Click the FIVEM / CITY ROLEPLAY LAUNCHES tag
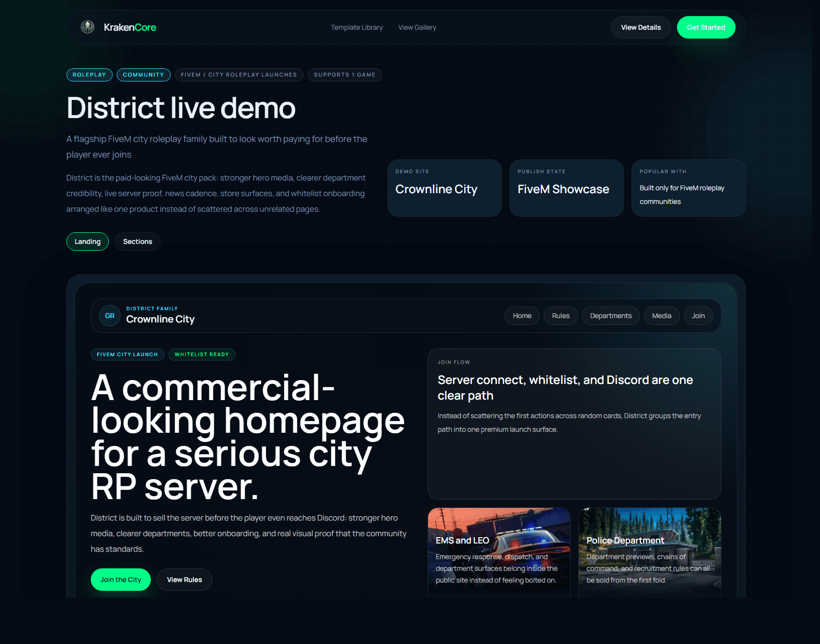 point(239,75)
